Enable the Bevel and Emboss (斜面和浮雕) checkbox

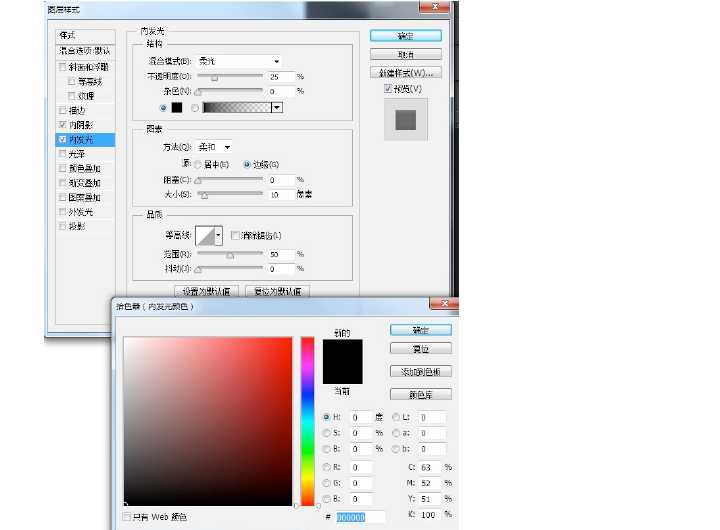pyautogui.click(x=63, y=67)
